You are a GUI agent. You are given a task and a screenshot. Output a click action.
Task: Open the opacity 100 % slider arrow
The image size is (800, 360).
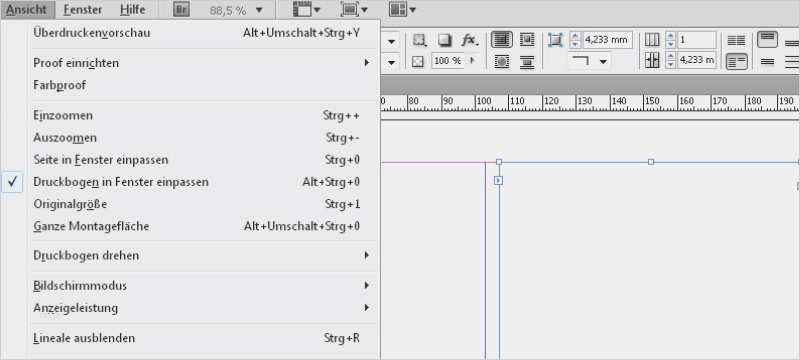click(472, 61)
